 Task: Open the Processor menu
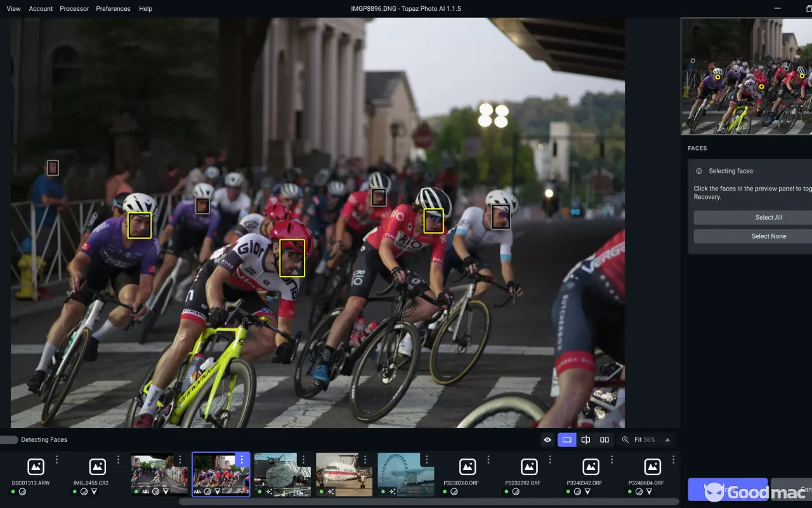click(74, 9)
